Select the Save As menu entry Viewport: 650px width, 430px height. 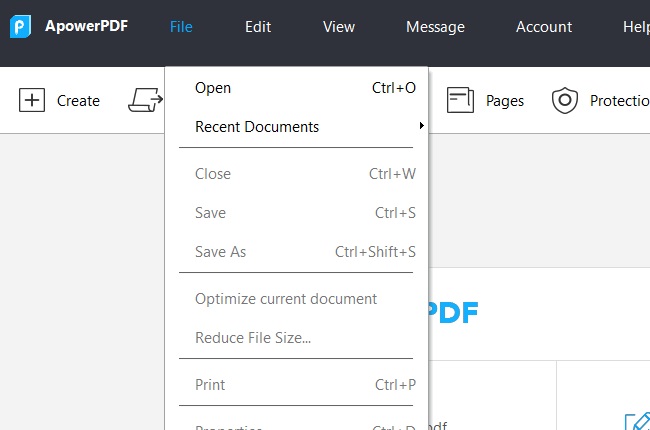[221, 252]
